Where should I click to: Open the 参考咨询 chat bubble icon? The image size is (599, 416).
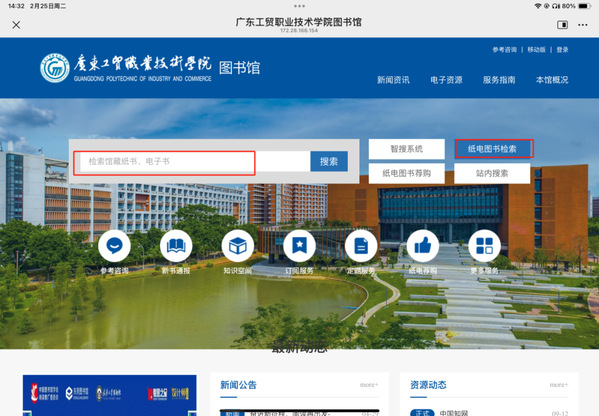point(114,246)
